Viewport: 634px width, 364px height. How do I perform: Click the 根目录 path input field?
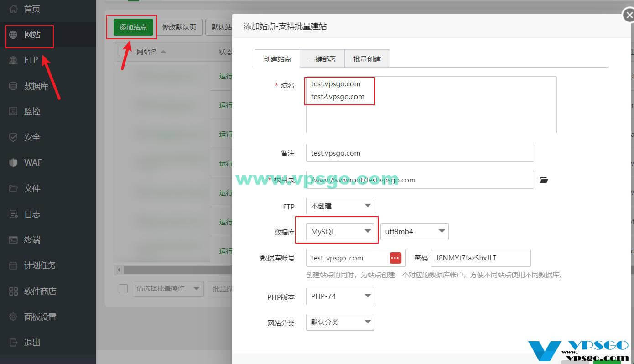(420, 180)
